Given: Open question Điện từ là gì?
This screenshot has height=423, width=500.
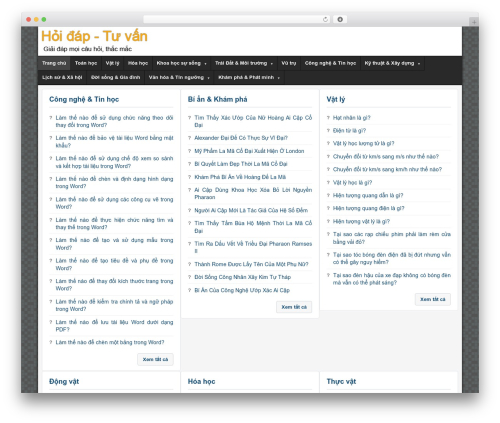Looking at the screenshot, I should tap(349, 131).
